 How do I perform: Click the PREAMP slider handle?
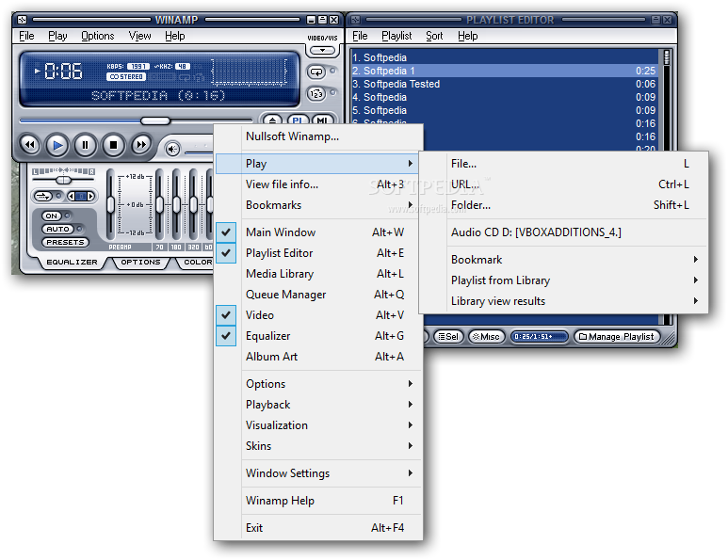pos(110,204)
